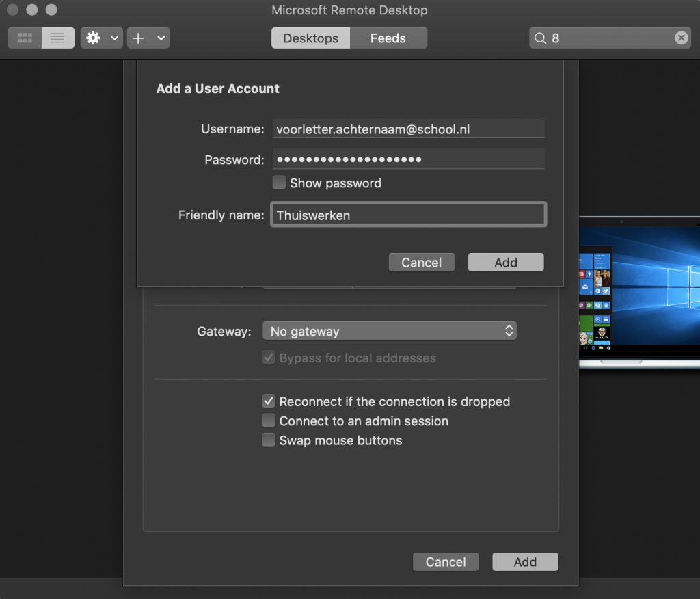Click the search magnifier icon
This screenshot has width=700, height=599.
540,38
